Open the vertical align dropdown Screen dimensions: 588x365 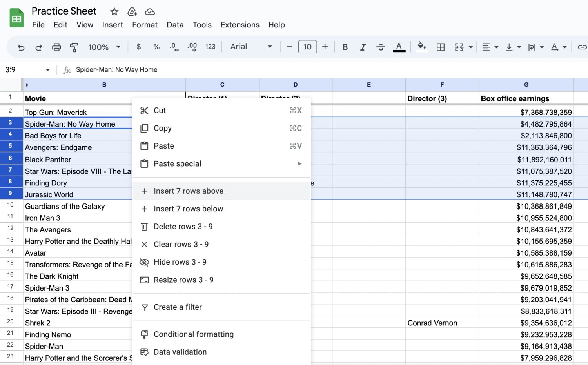click(513, 47)
